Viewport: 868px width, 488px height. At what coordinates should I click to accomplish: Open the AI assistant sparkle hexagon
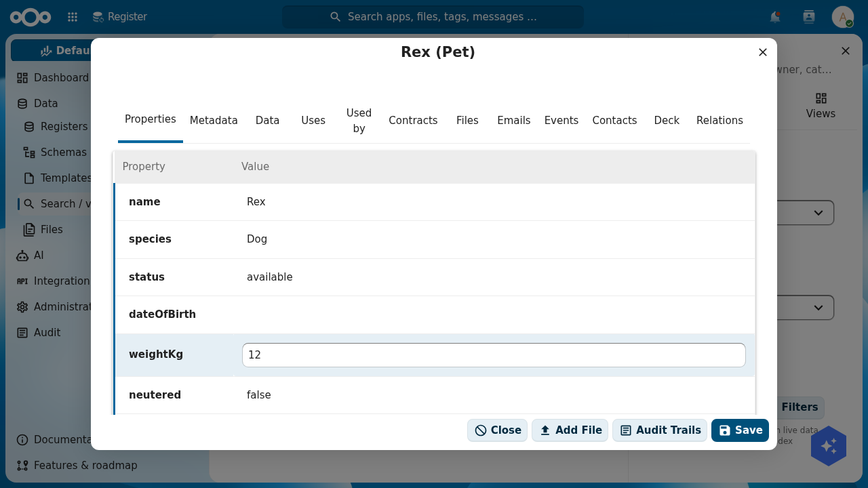coord(829,446)
